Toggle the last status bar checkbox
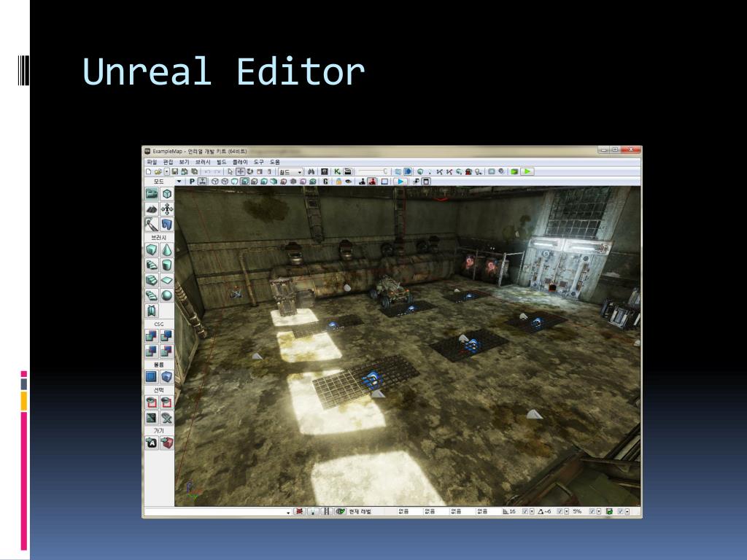The height and width of the screenshot is (560, 747). point(620,511)
